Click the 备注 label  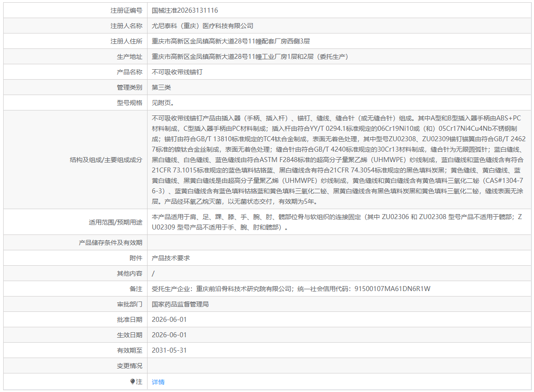point(136,289)
